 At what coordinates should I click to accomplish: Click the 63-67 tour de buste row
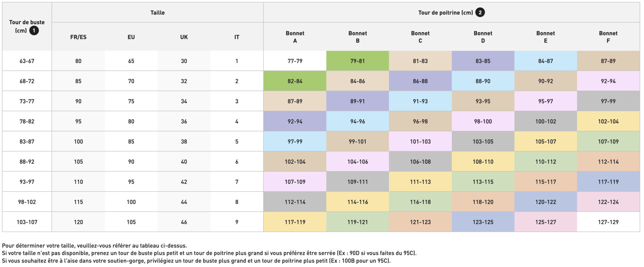coord(27,61)
